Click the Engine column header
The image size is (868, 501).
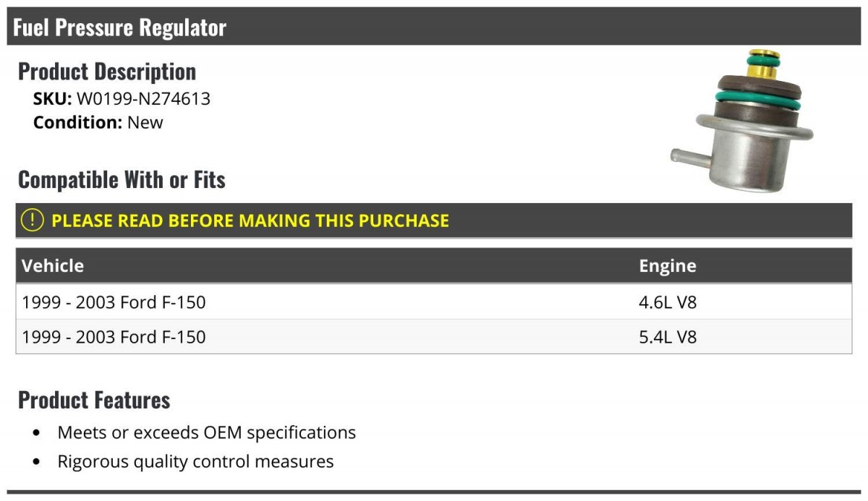click(668, 265)
